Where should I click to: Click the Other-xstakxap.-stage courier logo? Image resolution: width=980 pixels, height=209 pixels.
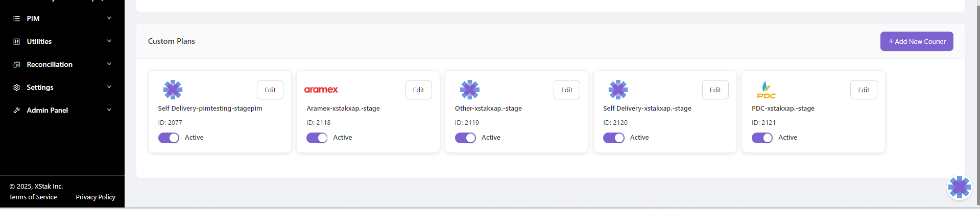click(469, 90)
